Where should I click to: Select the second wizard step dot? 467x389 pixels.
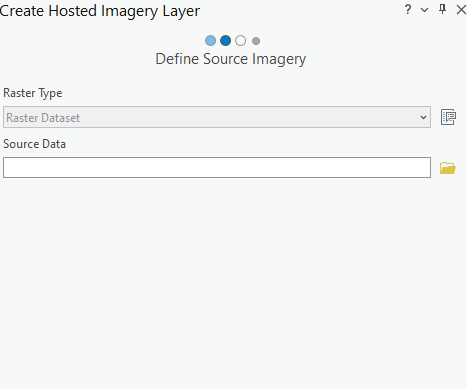click(x=226, y=41)
